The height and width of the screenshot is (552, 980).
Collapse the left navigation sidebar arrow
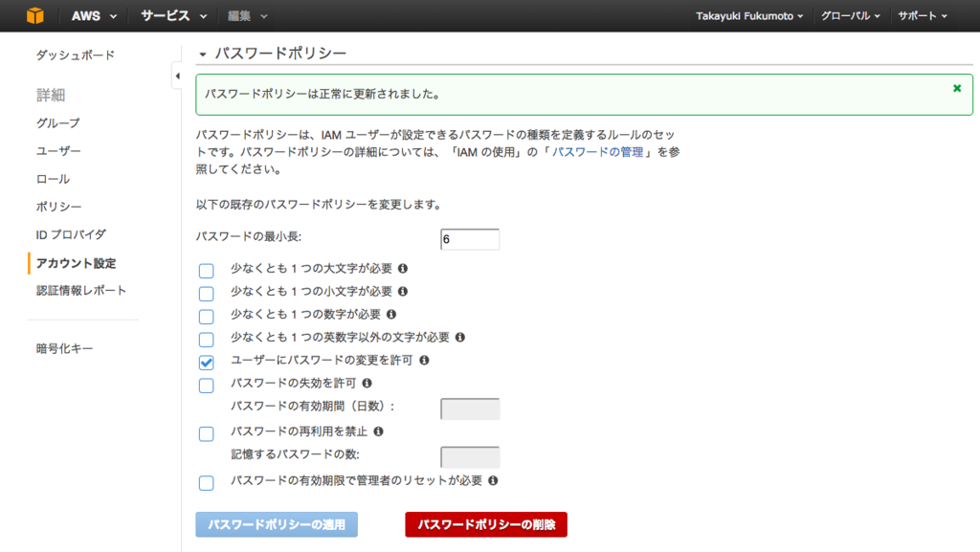pos(177,77)
